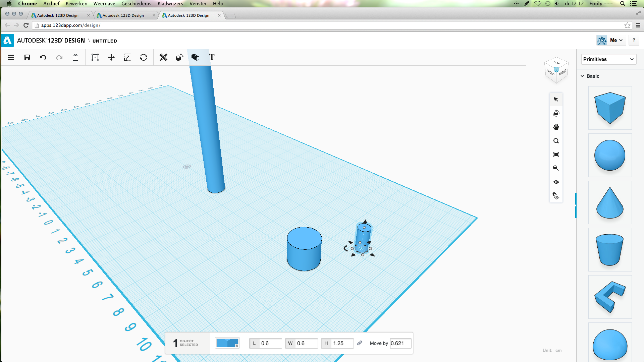Open the Chrome settings menu icon
The width and height of the screenshot is (644, 362).
(x=638, y=25)
